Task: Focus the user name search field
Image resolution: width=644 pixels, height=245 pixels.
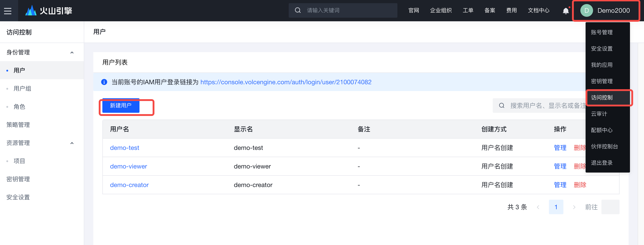Action: coord(539,106)
